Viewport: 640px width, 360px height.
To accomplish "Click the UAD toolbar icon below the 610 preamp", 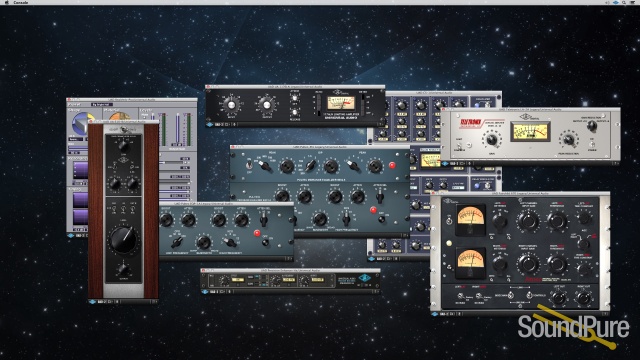I will tap(92, 302).
